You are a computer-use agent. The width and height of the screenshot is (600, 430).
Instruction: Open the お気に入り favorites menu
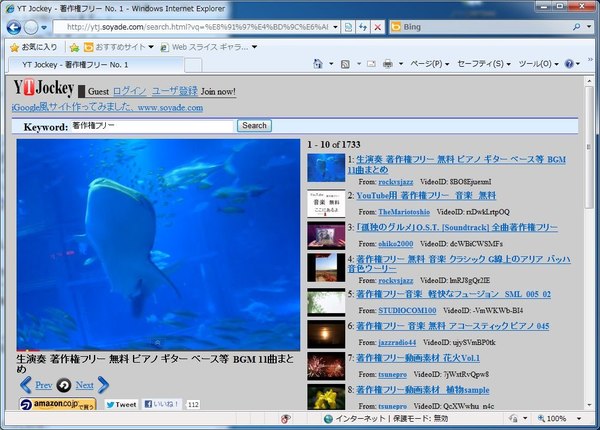pyautogui.click(x=33, y=47)
